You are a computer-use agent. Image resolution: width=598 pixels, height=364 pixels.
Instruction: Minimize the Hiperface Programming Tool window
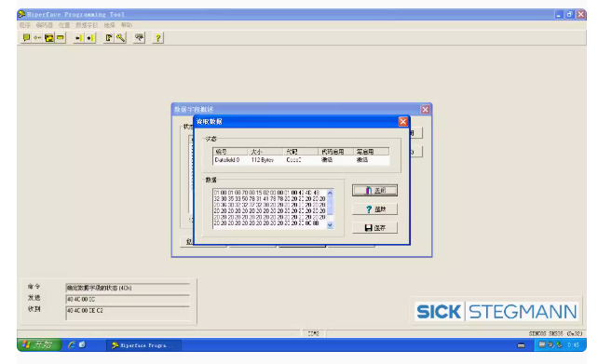tap(559, 15)
